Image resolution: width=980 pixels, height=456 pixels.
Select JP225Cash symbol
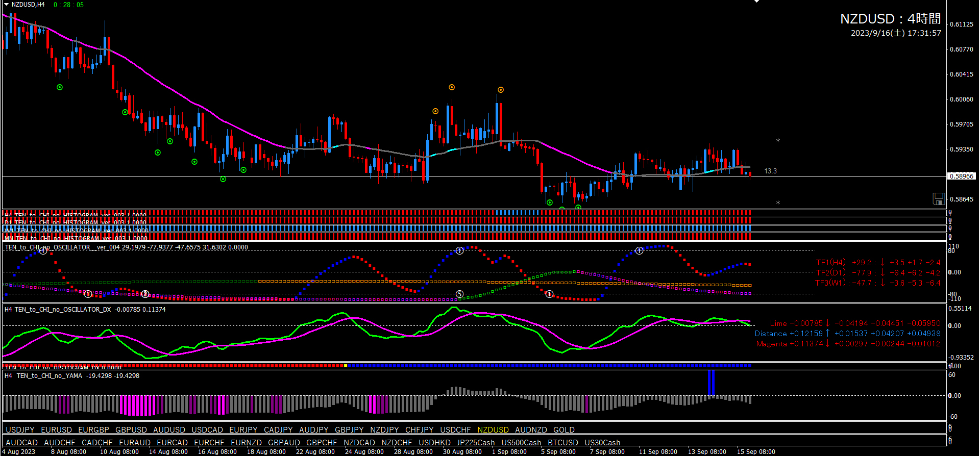[476, 443]
